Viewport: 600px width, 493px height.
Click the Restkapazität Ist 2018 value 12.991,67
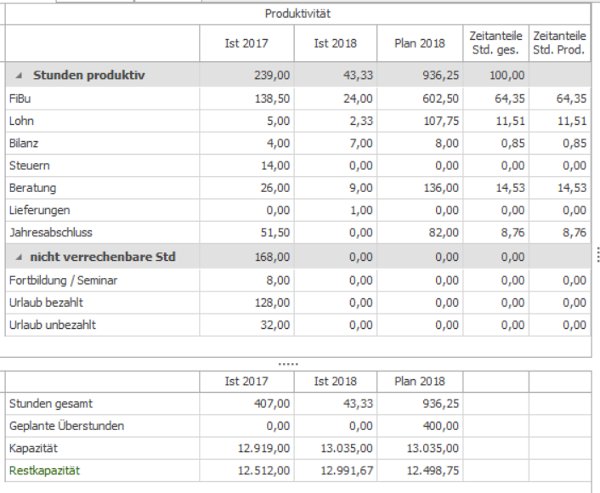[347, 470]
